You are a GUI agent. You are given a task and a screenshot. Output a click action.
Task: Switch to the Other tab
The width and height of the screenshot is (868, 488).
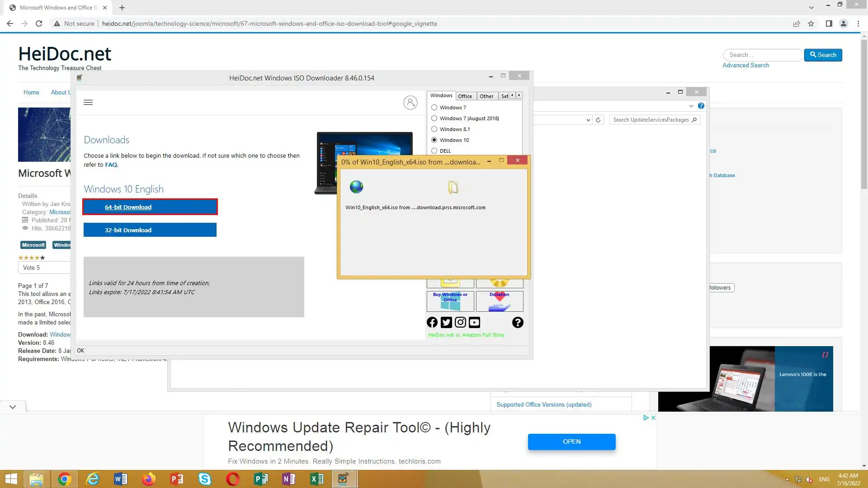coord(486,96)
